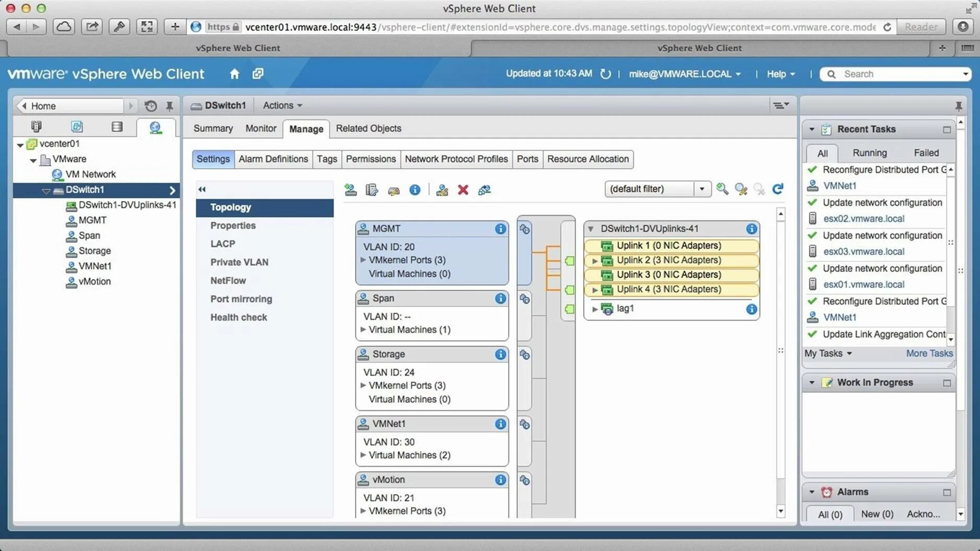Viewport: 980px width, 551px height.
Task: Click the info icon on the Span port group
Action: [500, 298]
